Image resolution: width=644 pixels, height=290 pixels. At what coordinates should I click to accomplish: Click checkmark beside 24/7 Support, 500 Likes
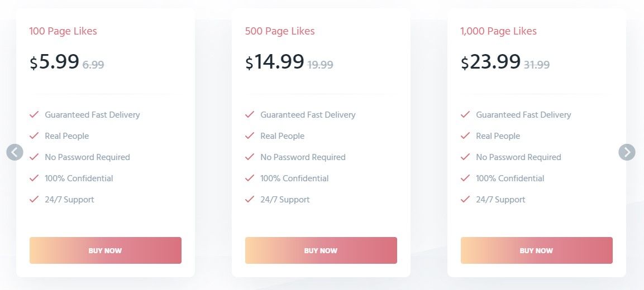click(249, 200)
